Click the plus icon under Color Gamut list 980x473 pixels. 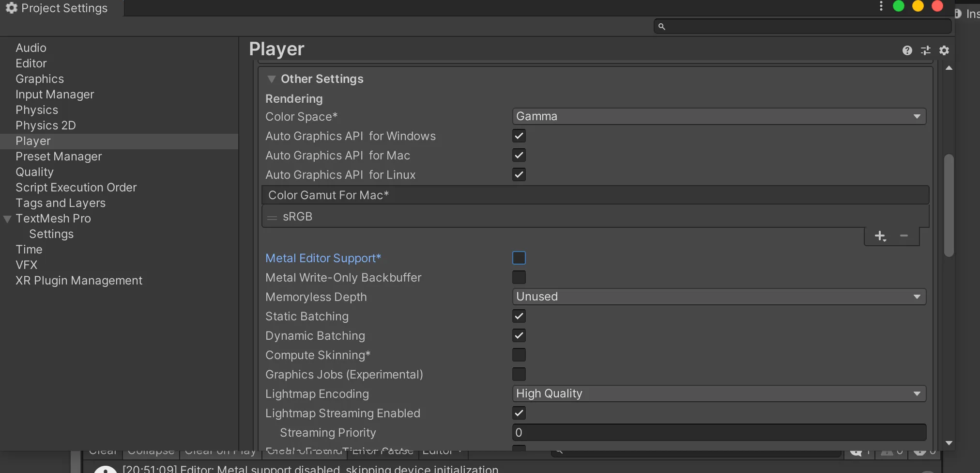point(880,236)
